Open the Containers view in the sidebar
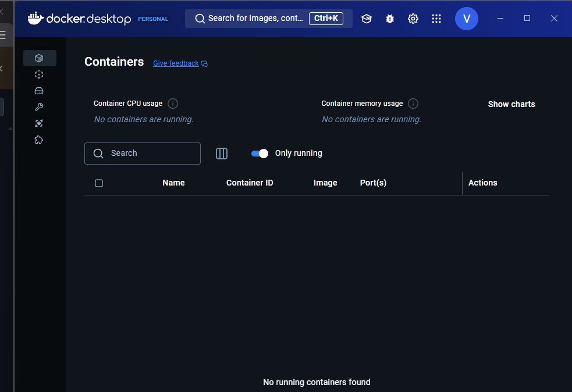The height and width of the screenshot is (392, 572). pyautogui.click(x=40, y=58)
